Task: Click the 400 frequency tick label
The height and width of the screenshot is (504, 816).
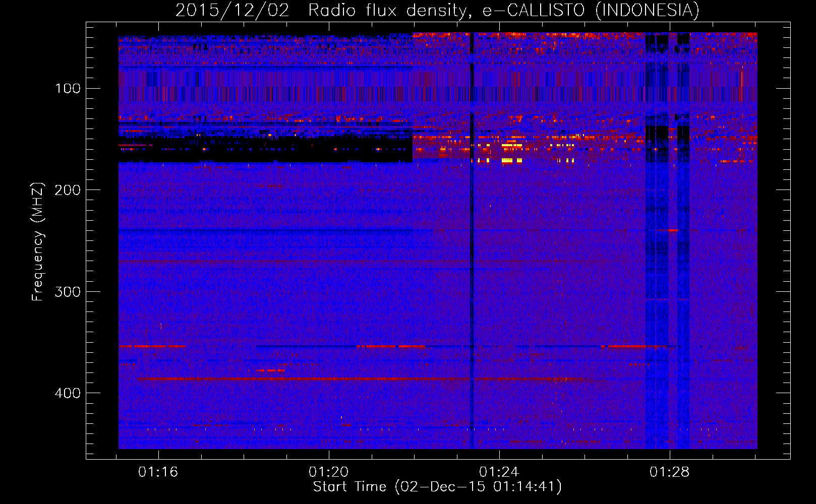Action: (68, 393)
